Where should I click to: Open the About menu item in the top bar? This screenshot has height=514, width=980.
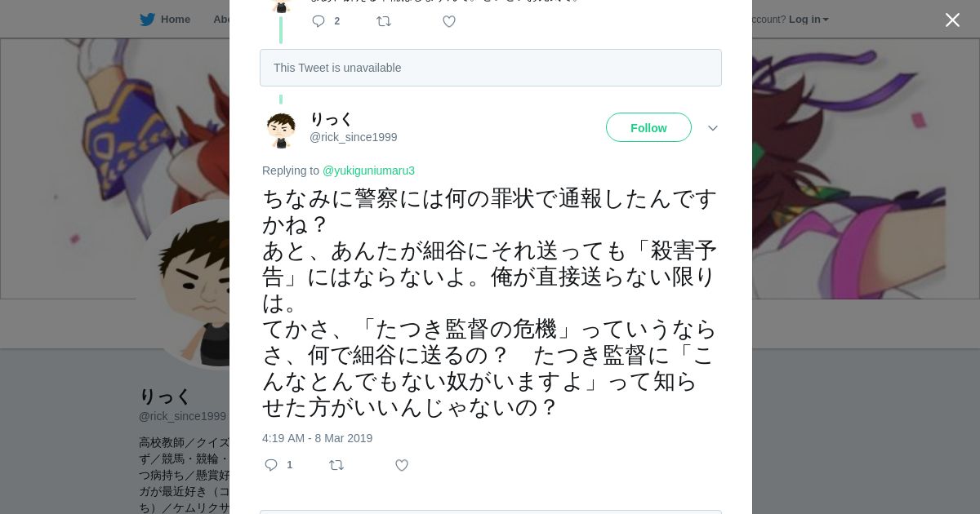pyautogui.click(x=222, y=19)
